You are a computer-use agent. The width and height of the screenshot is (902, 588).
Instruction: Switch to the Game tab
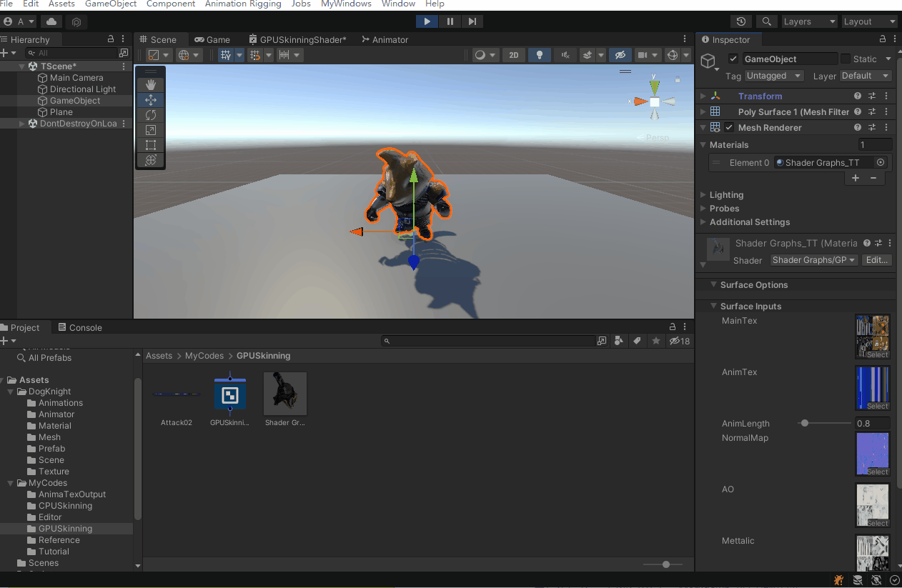point(213,39)
